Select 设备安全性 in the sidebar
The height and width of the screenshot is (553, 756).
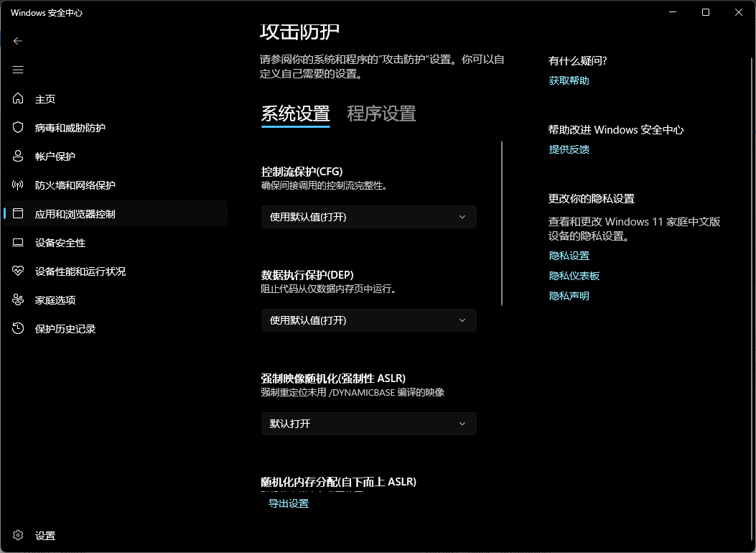click(x=116, y=243)
